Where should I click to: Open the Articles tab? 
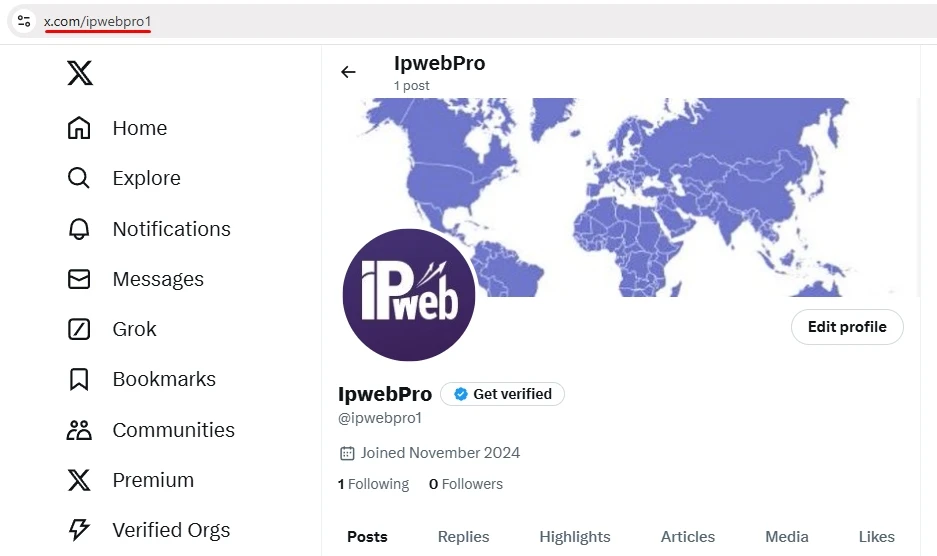687,537
